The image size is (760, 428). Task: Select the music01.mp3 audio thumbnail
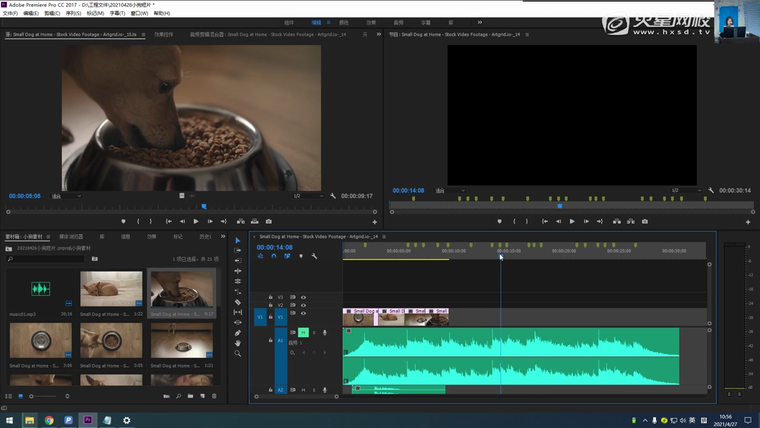tap(41, 290)
